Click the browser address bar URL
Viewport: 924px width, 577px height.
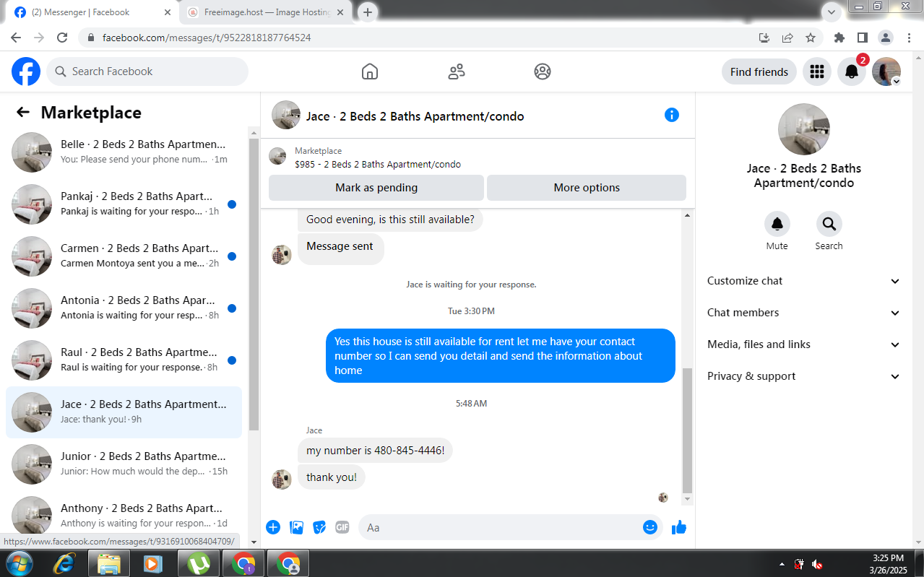pos(207,38)
